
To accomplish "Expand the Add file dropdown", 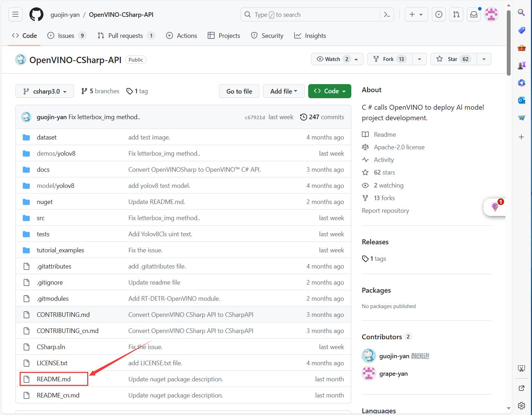I will (x=284, y=91).
